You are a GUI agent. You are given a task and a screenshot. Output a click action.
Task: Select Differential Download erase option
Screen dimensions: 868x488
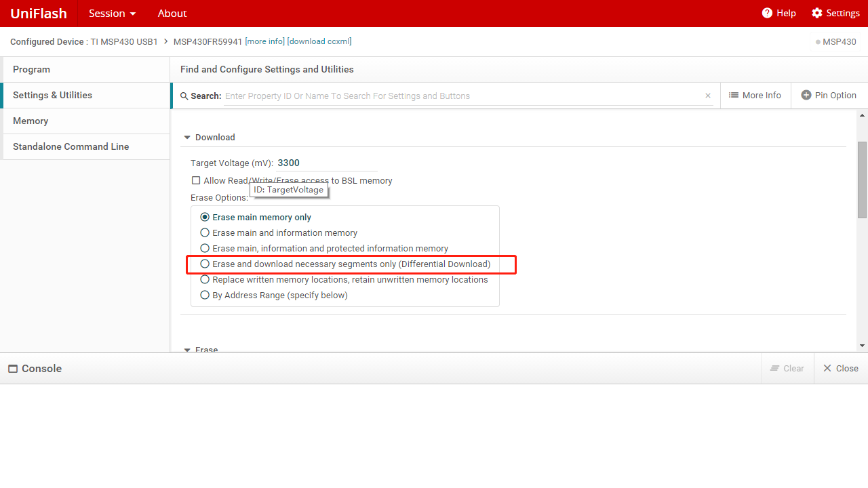point(205,264)
